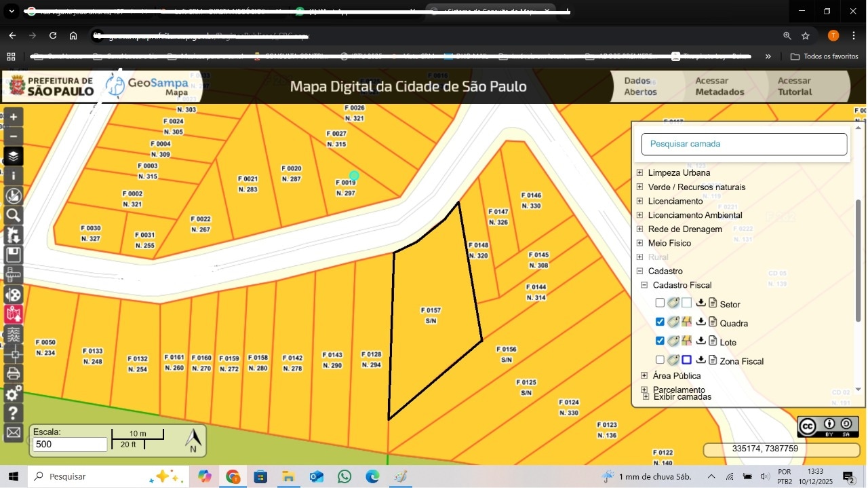Open the settings gears tool

14,394
